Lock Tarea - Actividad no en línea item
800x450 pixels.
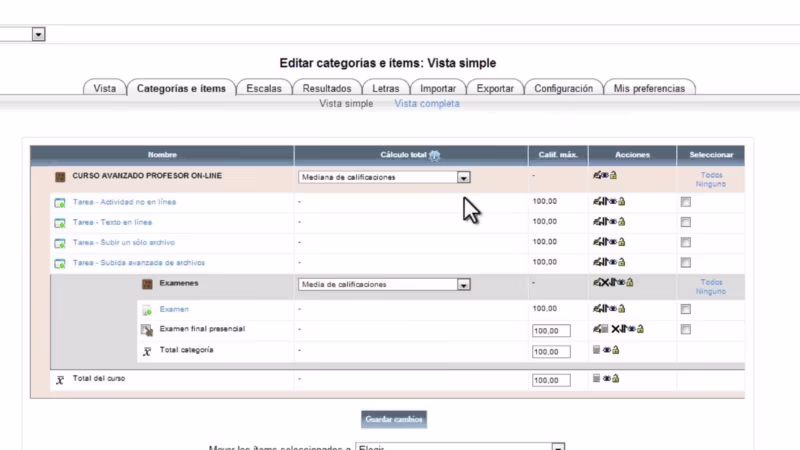click(621, 202)
